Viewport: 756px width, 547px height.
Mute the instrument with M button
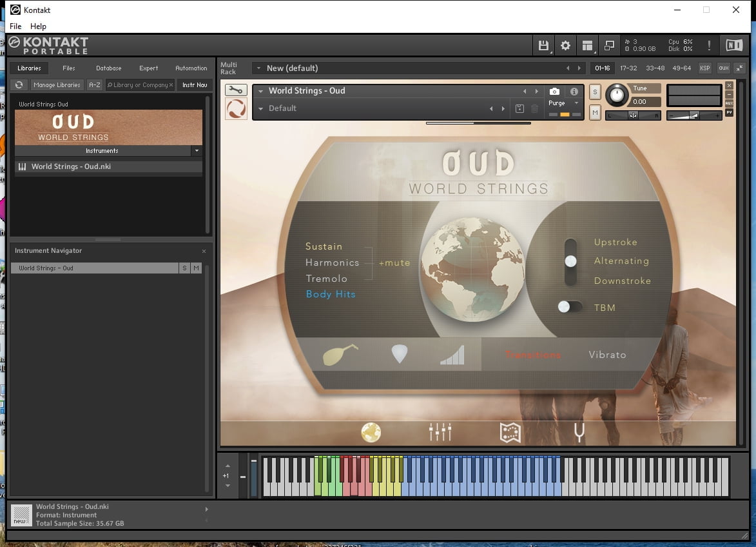(595, 113)
